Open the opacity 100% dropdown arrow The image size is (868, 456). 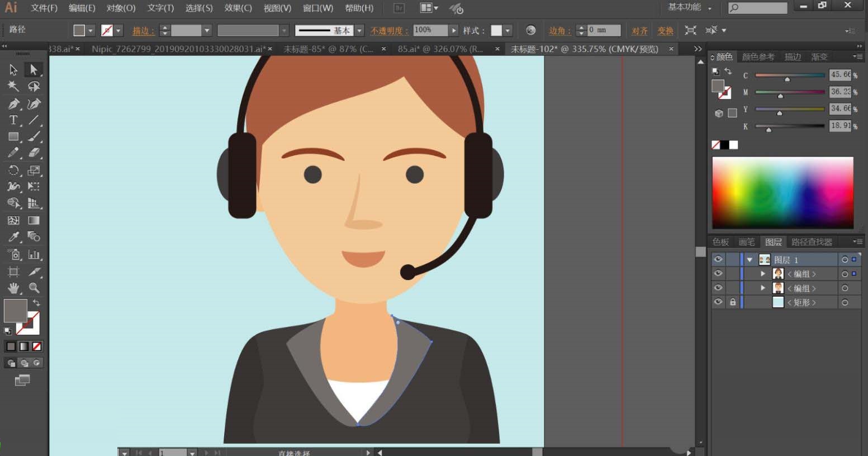454,30
